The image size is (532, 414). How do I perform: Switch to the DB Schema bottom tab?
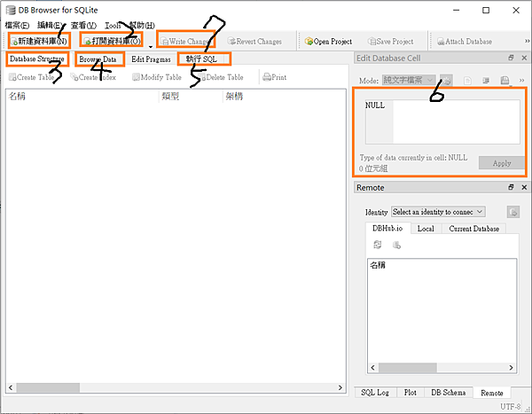point(448,393)
